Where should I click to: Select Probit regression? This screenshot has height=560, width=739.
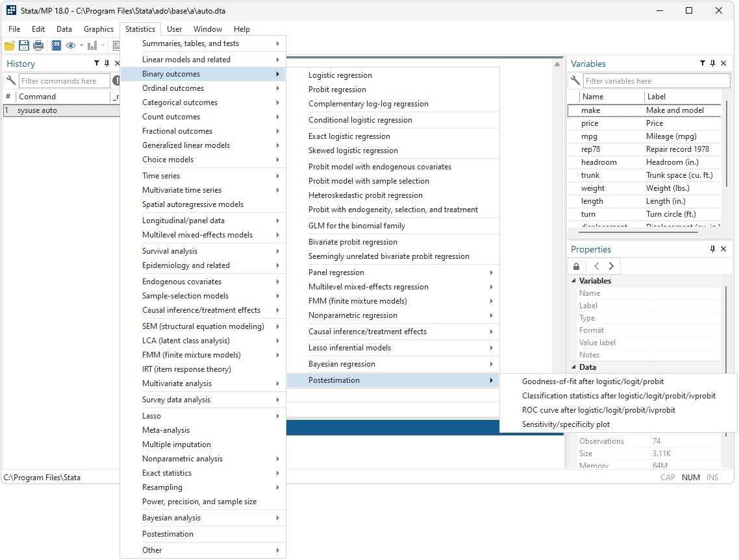pos(393,90)
